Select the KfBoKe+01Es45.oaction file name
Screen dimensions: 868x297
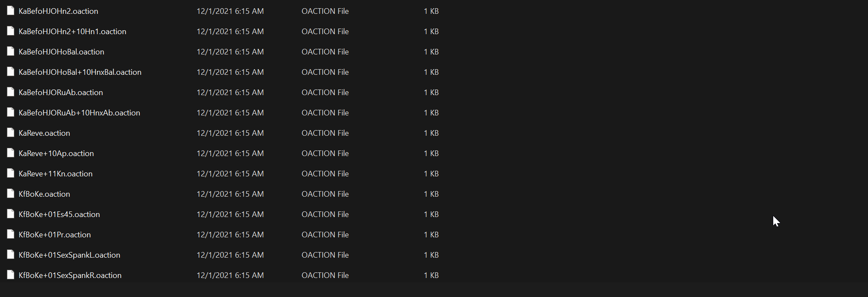pos(59,214)
